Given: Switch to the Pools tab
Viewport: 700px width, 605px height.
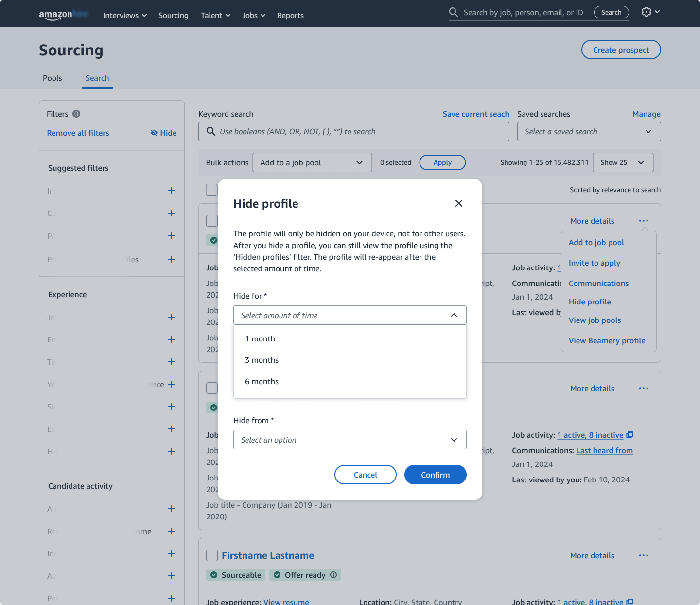Looking at the screenshot, I should coord(52,78).
